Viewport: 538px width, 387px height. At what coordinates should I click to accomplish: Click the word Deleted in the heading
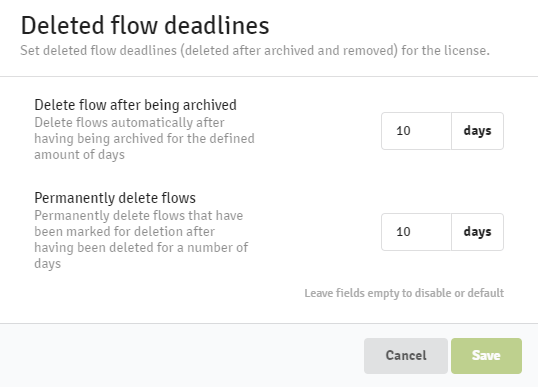62,25
